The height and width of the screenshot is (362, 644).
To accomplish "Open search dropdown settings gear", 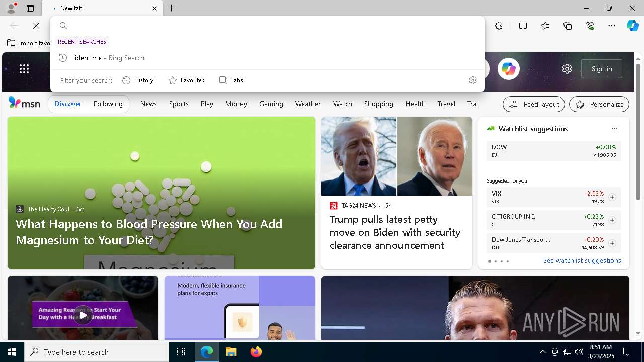I will point(472,80).
